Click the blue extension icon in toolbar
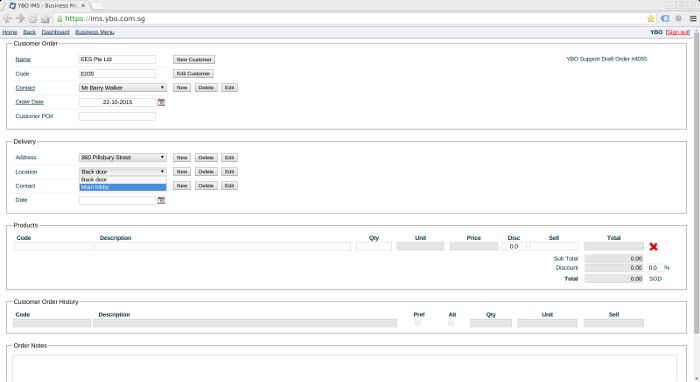This screenshot has width=700, height=382. 665,19
